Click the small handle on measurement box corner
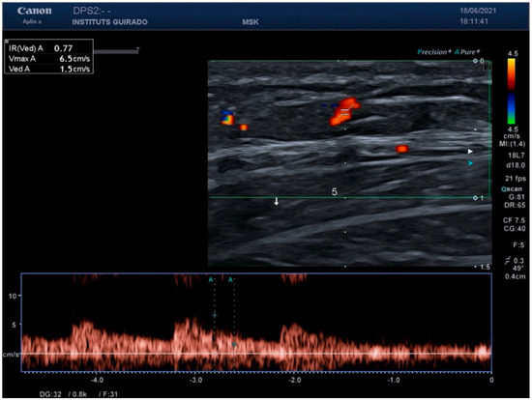Image resolution: width=532 pixels, height=400 pixels. point(7,42)
